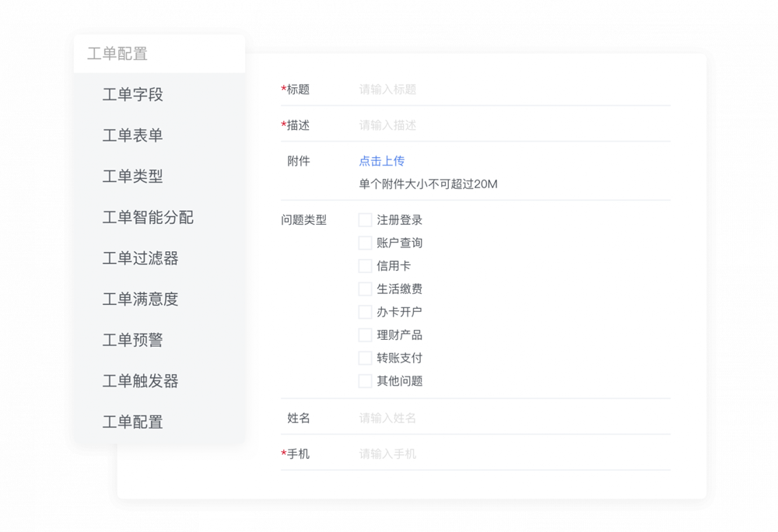The height and width of the screenshot is (532, 778).
Task: Tick the 转账支付 checkbox
Action: [x=365, y=358]
